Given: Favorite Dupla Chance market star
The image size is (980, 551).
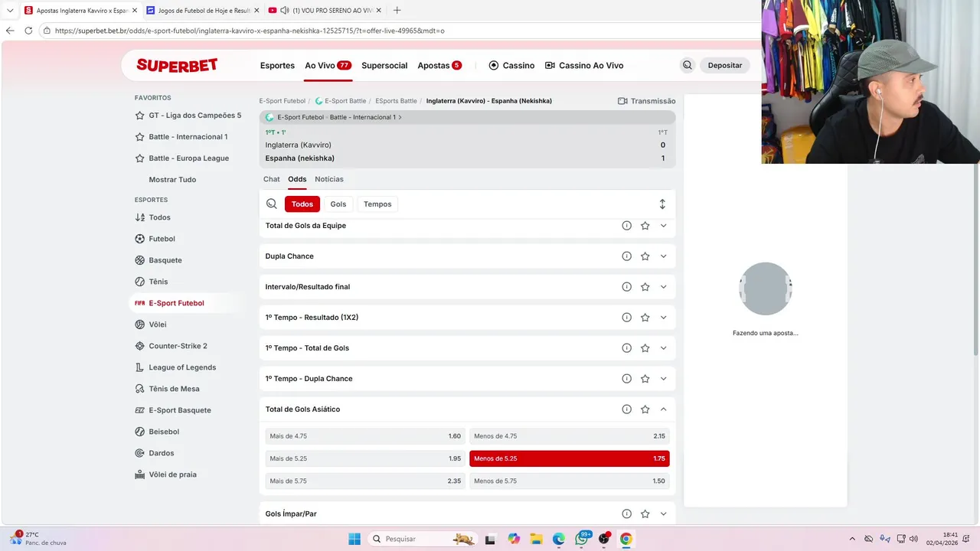Looking at the screenshot, I should (645, 256).
